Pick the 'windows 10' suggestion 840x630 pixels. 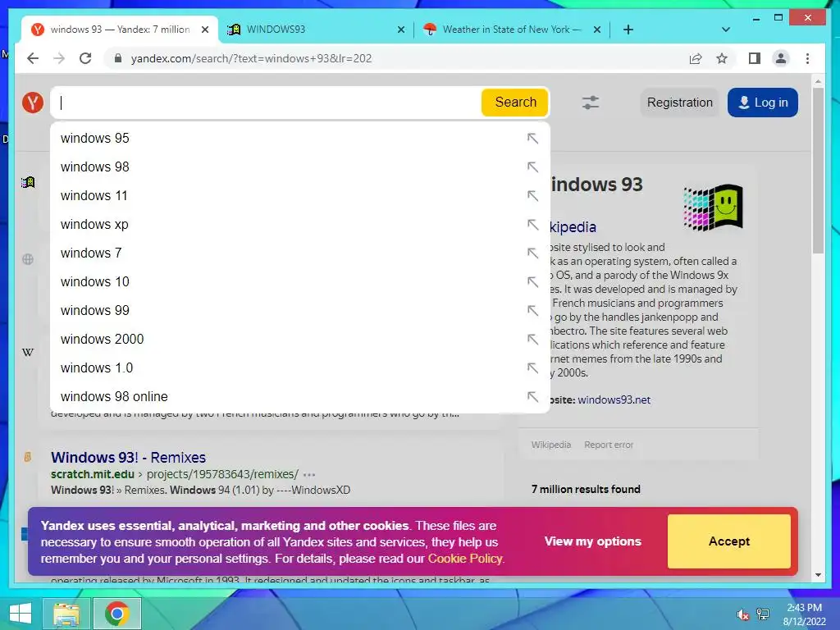tap(300, 282)
